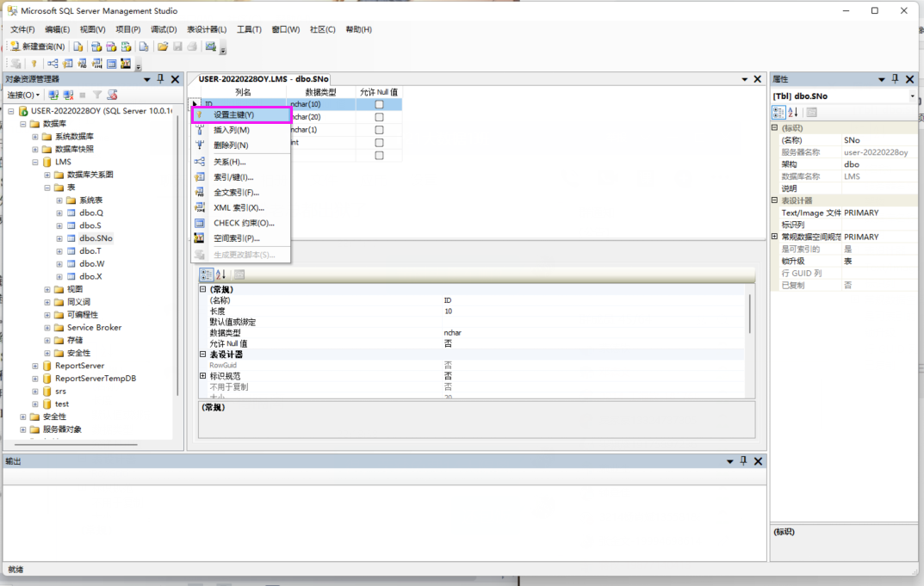Open the 工具(T) menu
The image size is (924, 586).
[249, 29]
